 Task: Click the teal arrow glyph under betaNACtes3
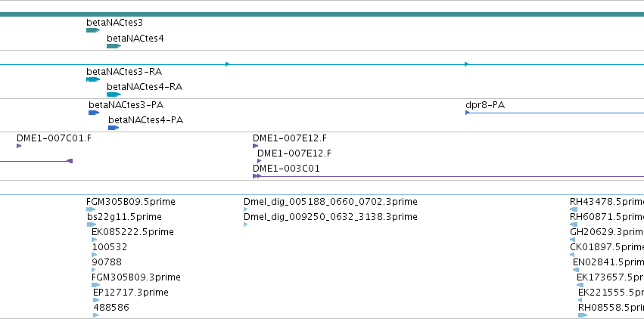(93, 30)
